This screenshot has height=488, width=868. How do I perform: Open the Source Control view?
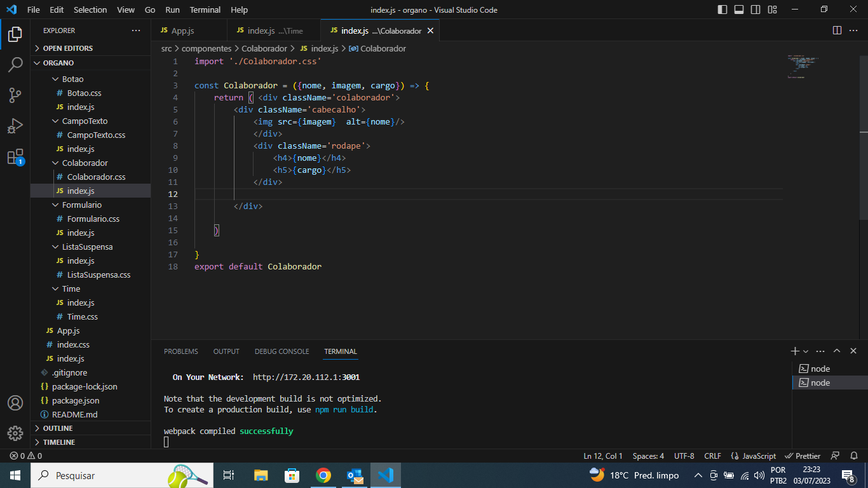pos(15,95)
